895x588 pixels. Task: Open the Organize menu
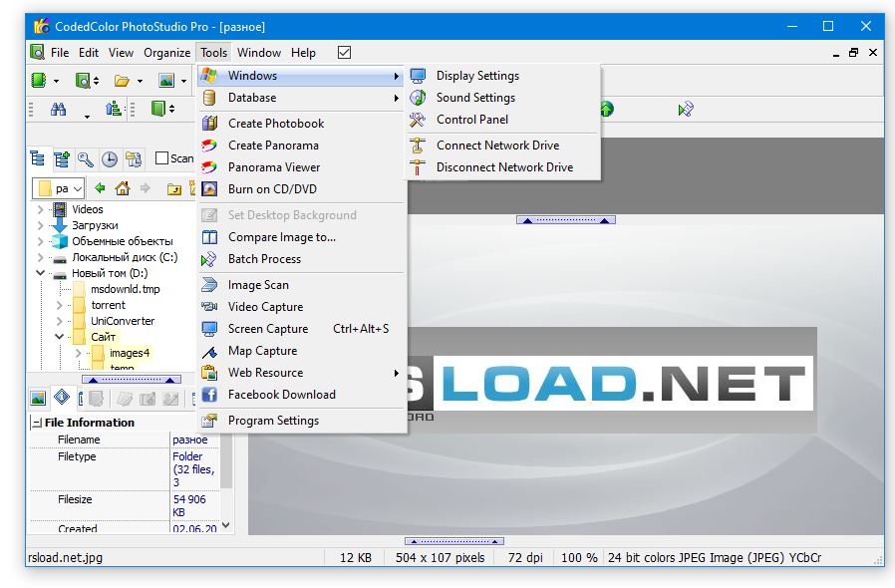[166, 53]
